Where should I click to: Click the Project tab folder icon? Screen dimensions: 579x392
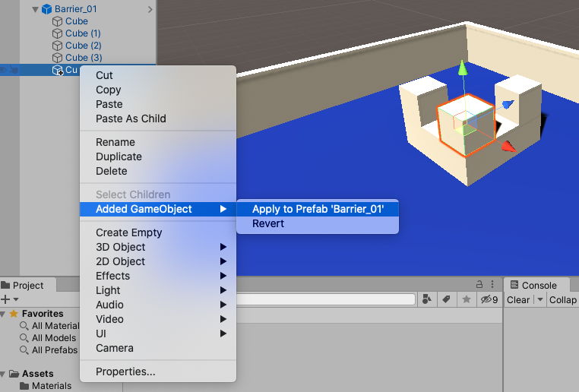5,285
